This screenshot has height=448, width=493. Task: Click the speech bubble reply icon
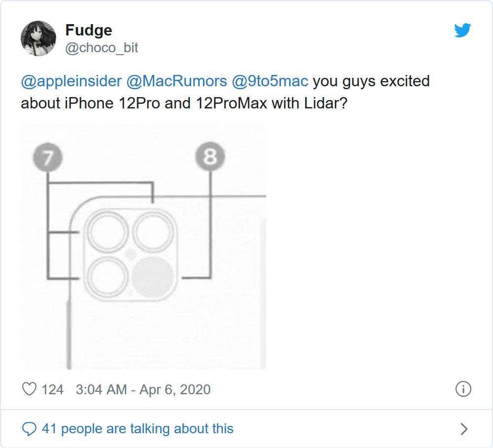30,429
